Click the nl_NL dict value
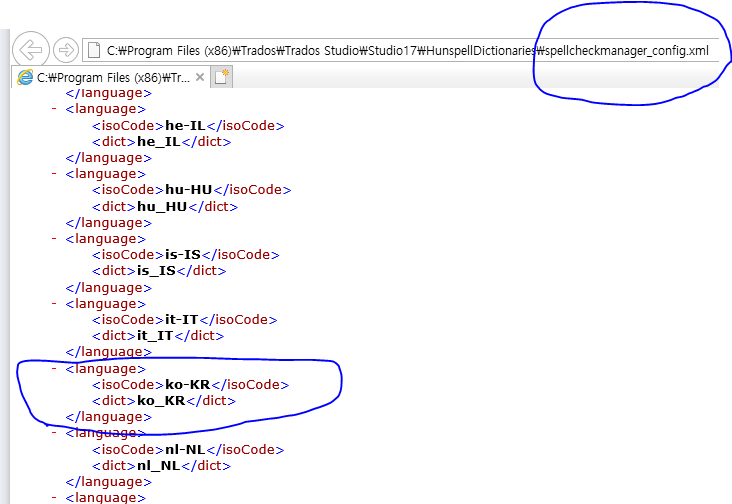732x504 pixels. tap(159, 466)
